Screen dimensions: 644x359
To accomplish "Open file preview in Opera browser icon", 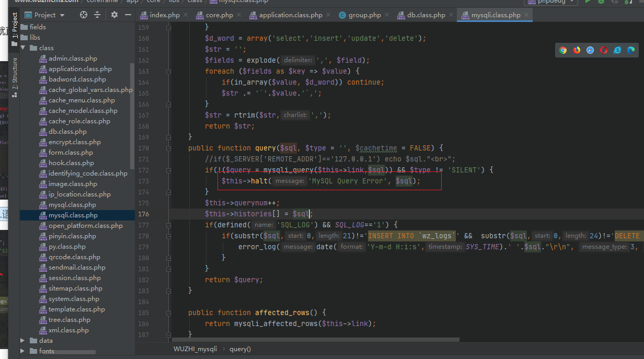I will point(604,50).
